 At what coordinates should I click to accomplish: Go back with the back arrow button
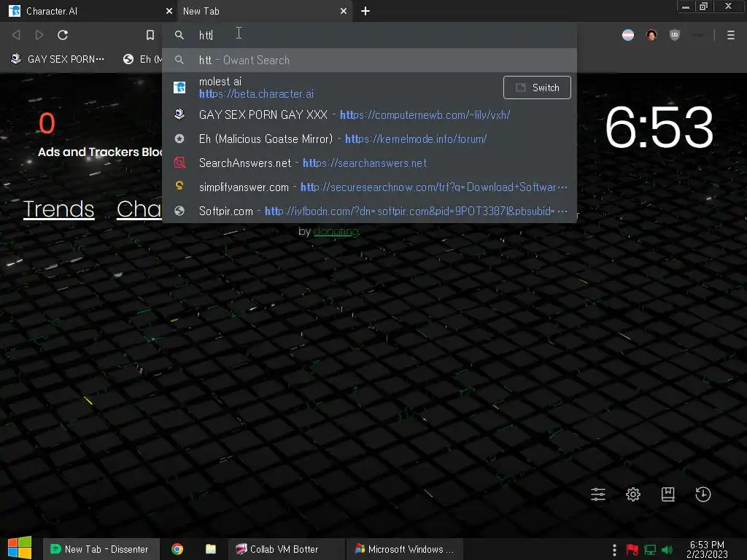click(x=16, y=35)
